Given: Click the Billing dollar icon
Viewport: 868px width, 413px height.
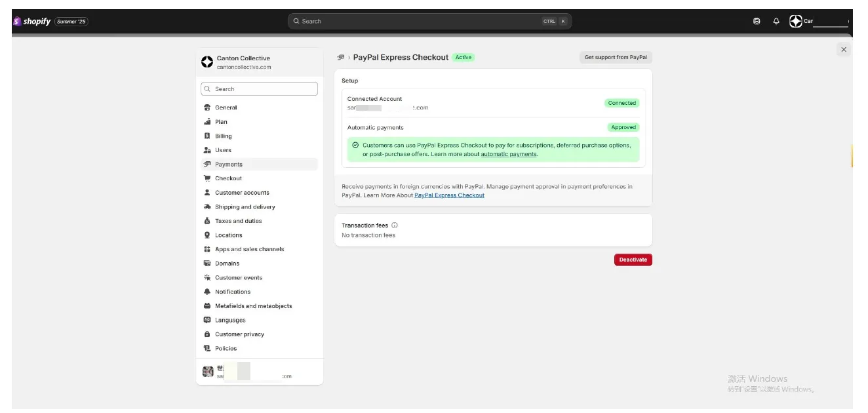Looking at the screenshot, I should 207,136.
